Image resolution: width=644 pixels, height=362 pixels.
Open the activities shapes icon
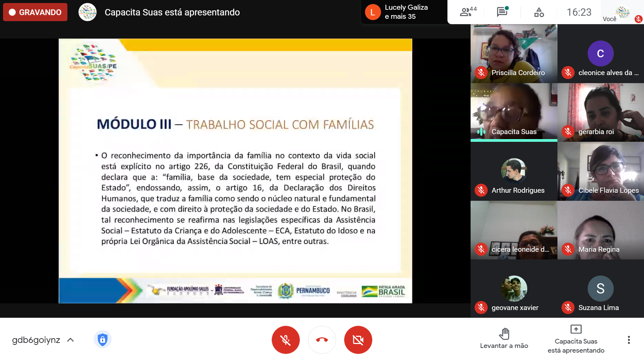[539, 12]
